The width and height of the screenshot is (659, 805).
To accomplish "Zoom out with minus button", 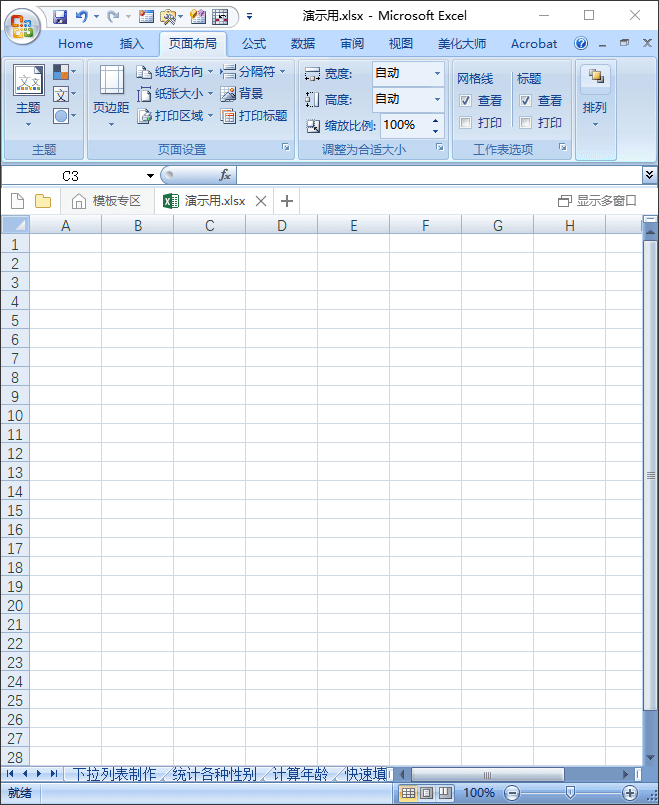I will tap(512, 793).
